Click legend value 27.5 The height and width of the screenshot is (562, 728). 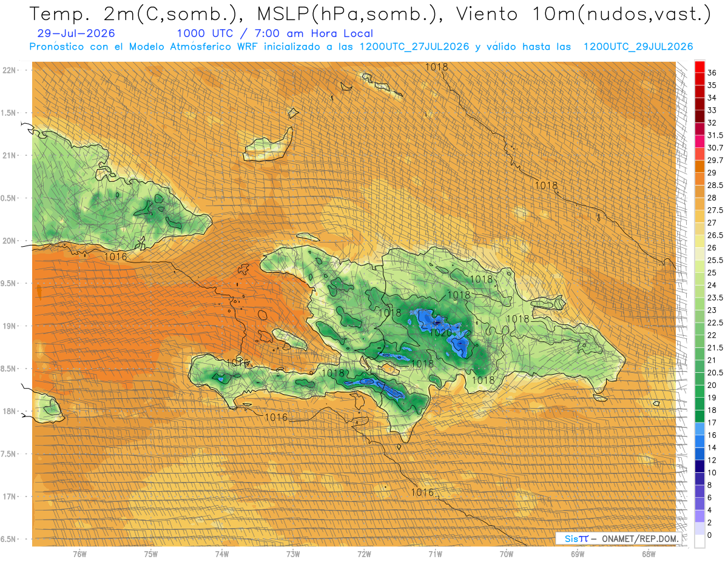715,210
